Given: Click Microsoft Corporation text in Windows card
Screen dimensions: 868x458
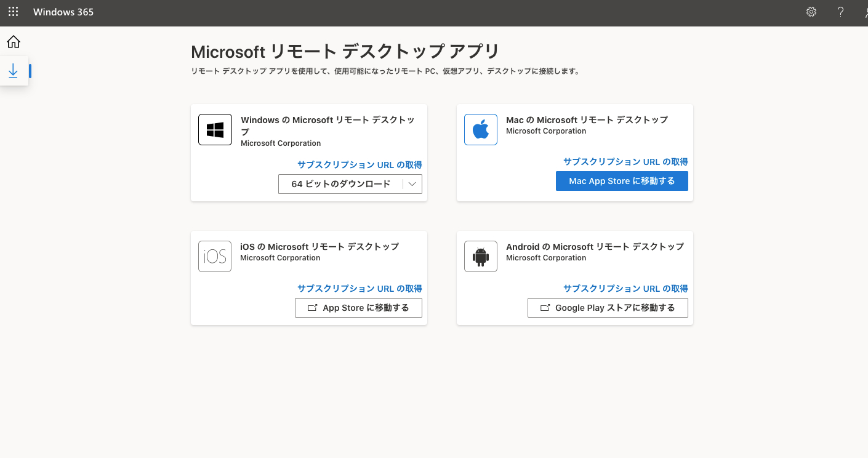Looking at the screenshot, I should click(281, 143).
